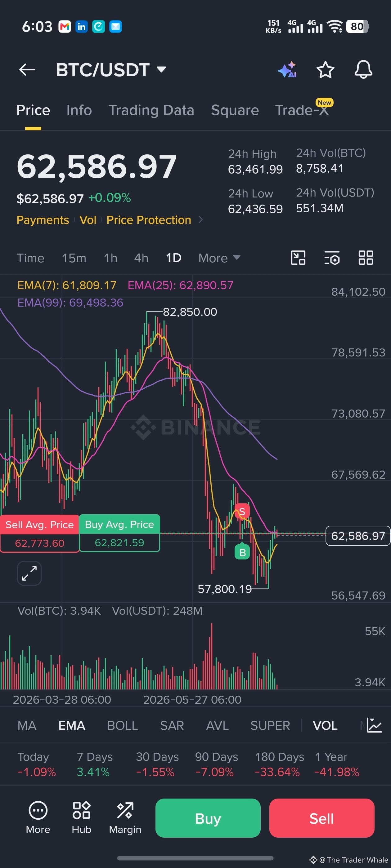Tap the Buy Avg. Price label
The width and height of the screenshot is (391, 868).
point(119,524)
